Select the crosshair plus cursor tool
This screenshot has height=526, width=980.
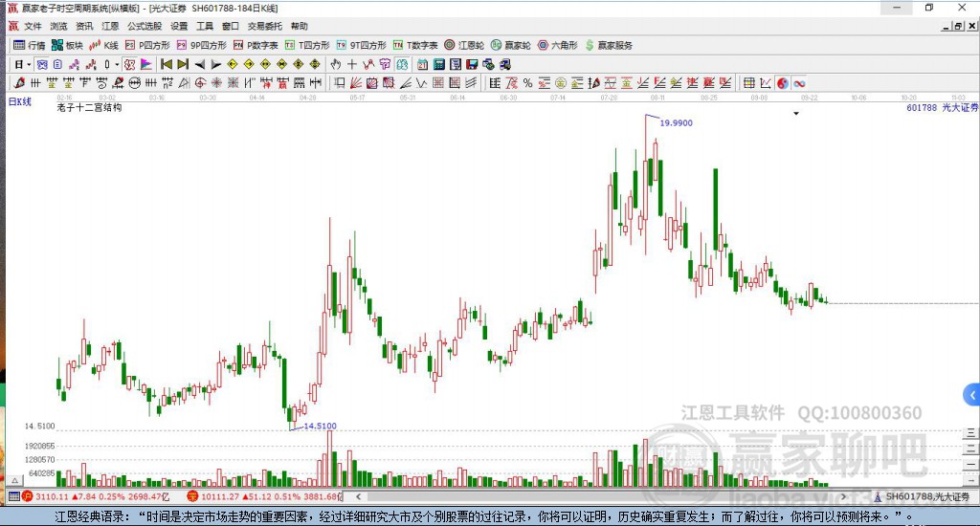(352, 64)
